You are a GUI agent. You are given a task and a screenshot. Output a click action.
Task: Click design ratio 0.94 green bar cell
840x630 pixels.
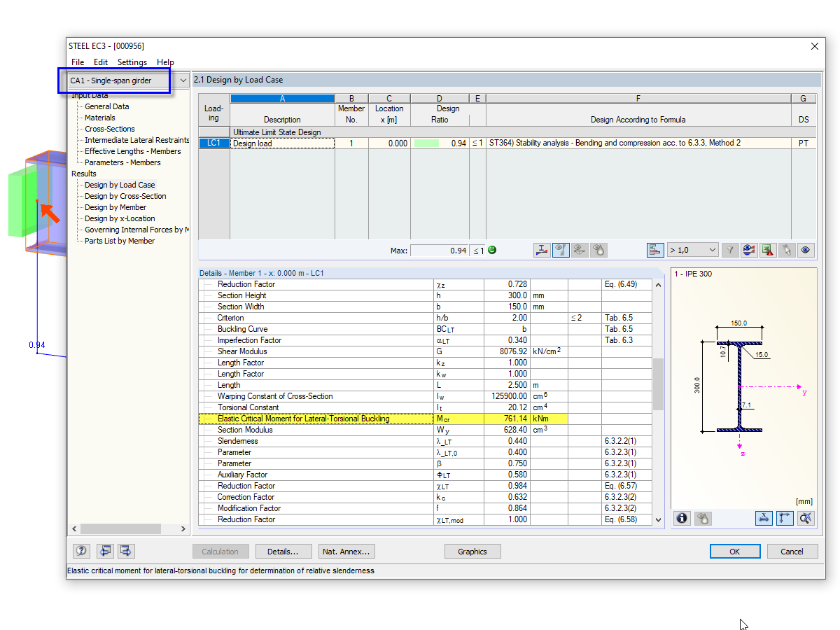pos(440,143)
